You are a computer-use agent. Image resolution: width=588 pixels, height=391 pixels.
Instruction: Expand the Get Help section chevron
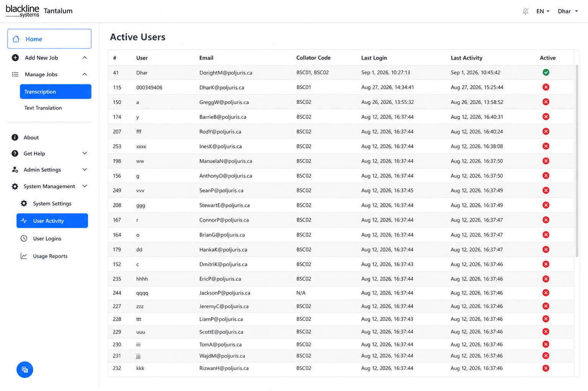85,154
